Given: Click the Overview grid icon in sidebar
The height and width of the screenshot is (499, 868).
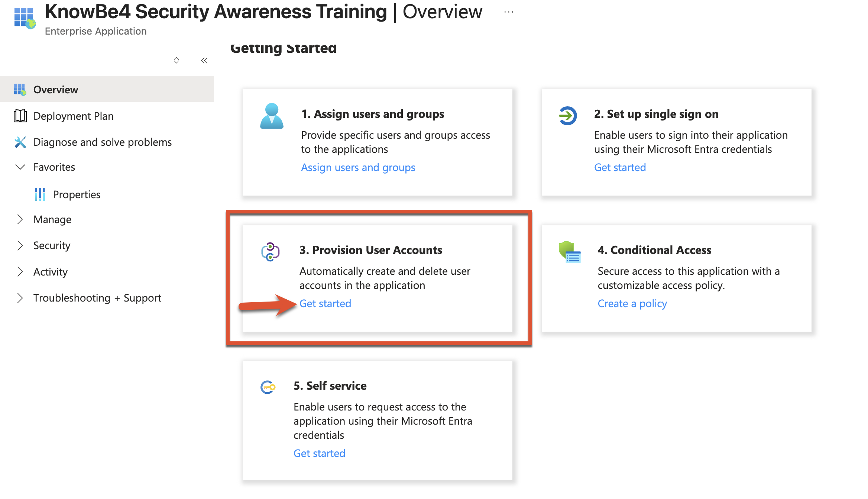Looking at the screenshot, I should pos(20,89).
